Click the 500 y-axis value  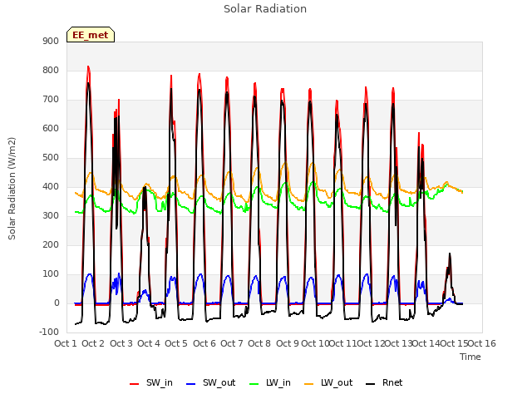pyautogui.click(x=51, y=157)
